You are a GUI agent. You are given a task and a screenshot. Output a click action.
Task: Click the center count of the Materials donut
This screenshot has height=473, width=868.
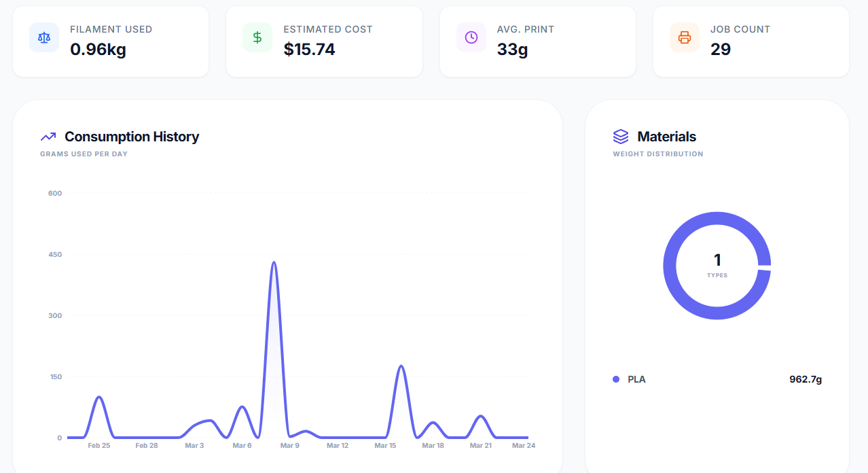point(717,260)
